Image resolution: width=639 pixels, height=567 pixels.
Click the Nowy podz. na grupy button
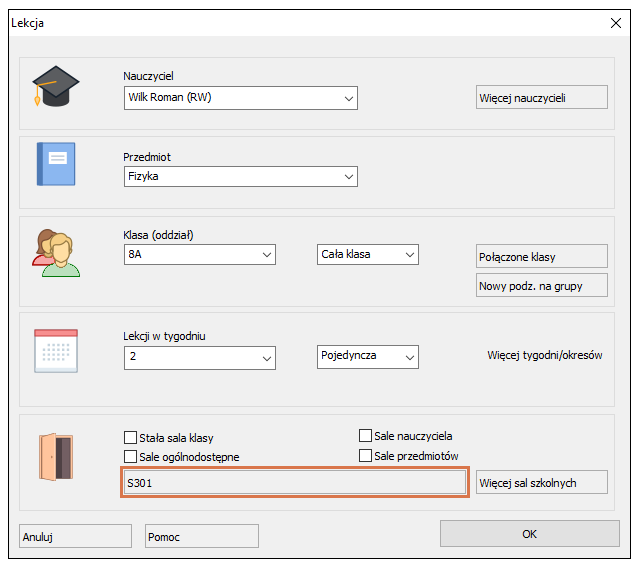click(541, 286)
